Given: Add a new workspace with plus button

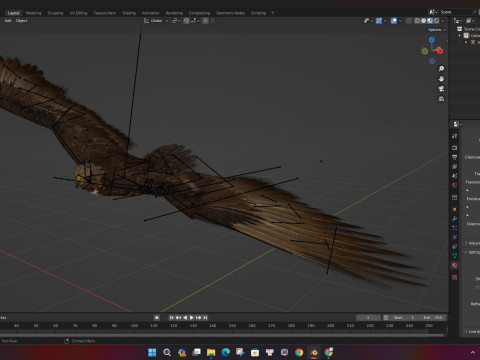Looking at the screenshot, I should pos(273,13).
